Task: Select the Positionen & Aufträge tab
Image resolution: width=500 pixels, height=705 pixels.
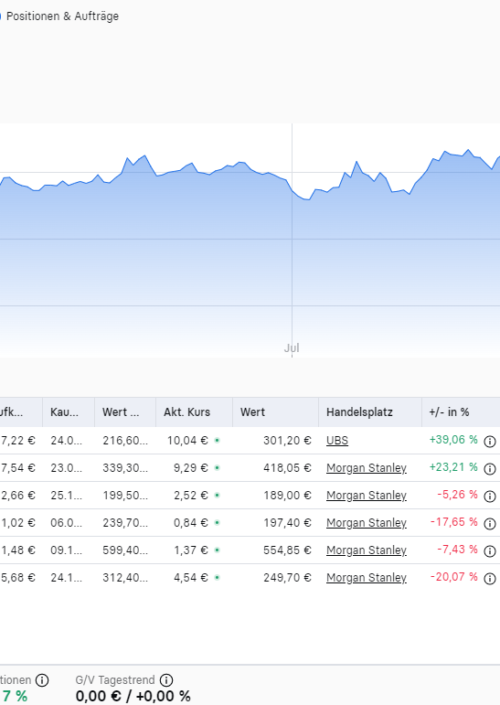Action: click(x=62, y=16)
